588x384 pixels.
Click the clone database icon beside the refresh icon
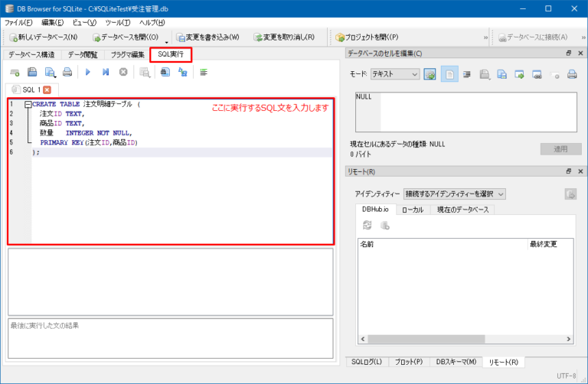[x=385, y=226]
